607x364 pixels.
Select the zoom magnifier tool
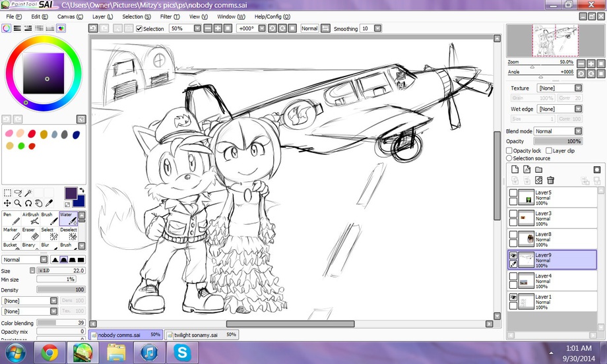[18, 203]
